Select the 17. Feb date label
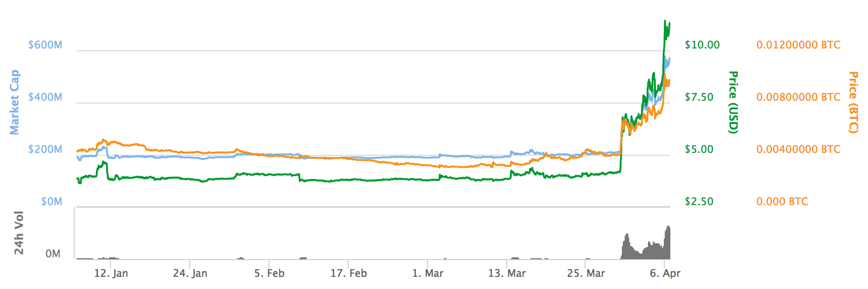 point(349,274)
